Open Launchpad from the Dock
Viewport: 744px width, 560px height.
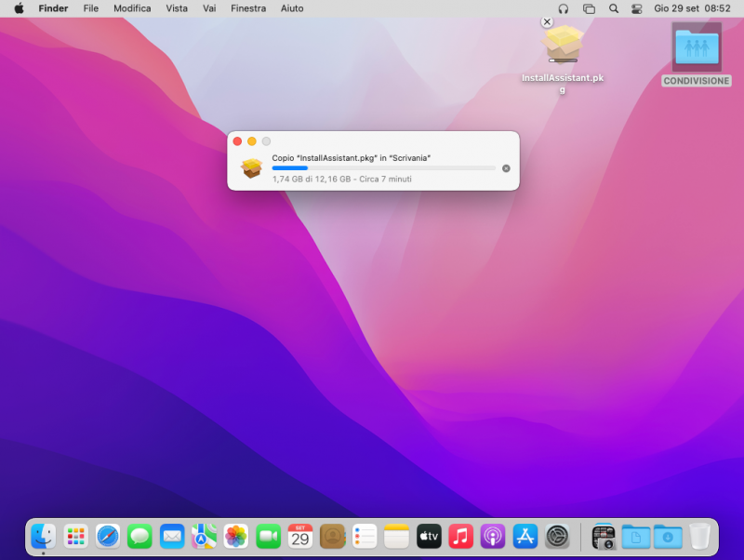[x=76, y=537]
